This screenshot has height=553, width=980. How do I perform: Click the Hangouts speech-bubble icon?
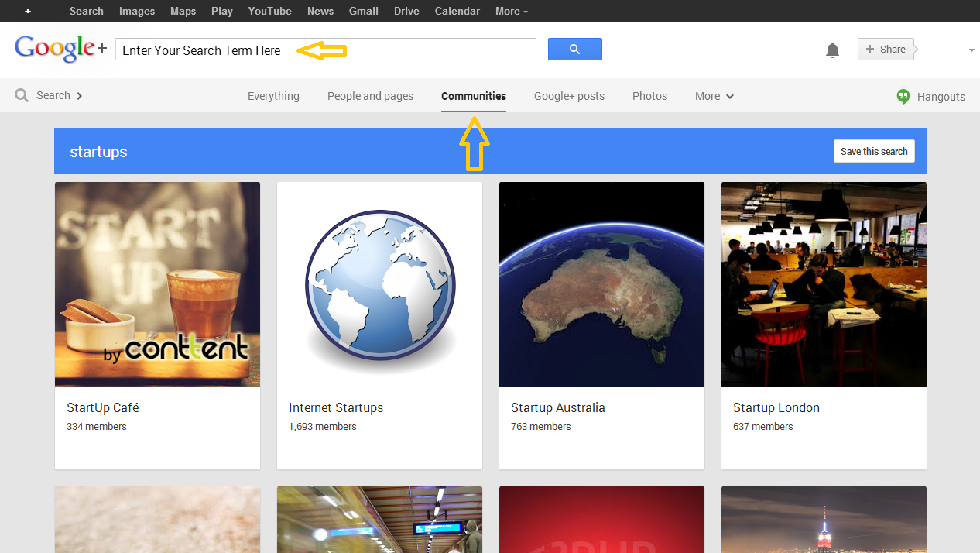pyautogui.click(x=903, y=96)
